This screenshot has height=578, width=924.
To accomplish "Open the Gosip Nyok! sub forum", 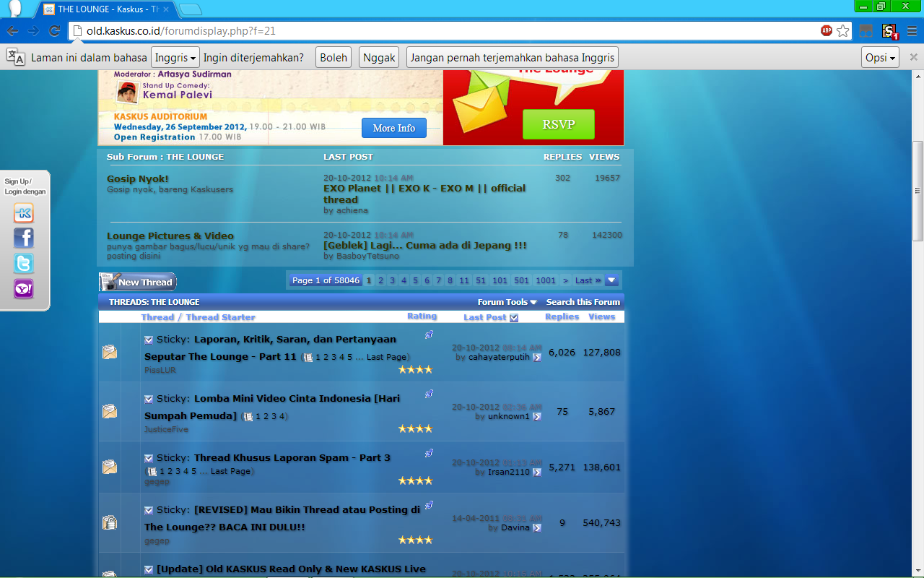I will click(x=137, y=178).
